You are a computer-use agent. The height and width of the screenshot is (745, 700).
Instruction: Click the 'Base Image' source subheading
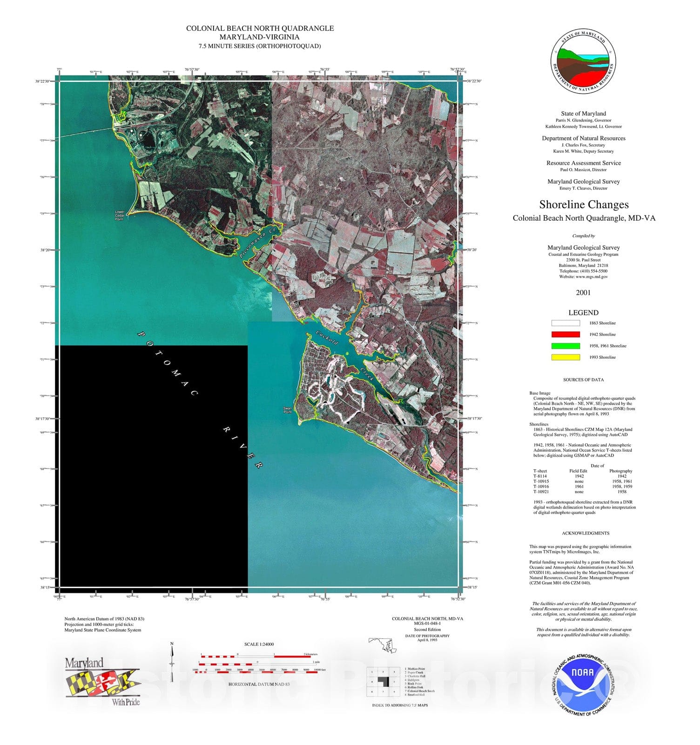(540, 393)
